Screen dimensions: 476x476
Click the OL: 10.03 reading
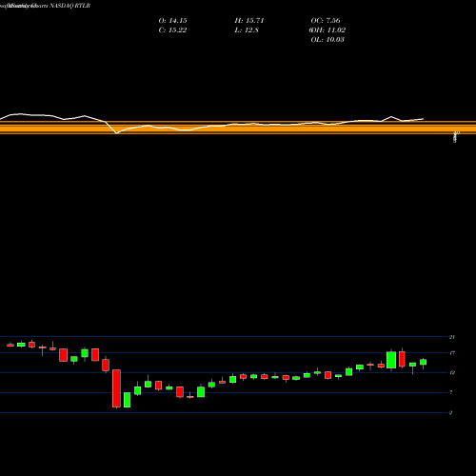click(x=327, y=40)
